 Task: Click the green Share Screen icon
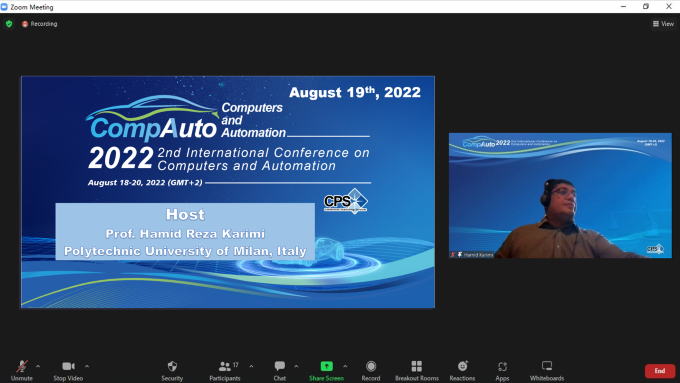click(327, 366)
